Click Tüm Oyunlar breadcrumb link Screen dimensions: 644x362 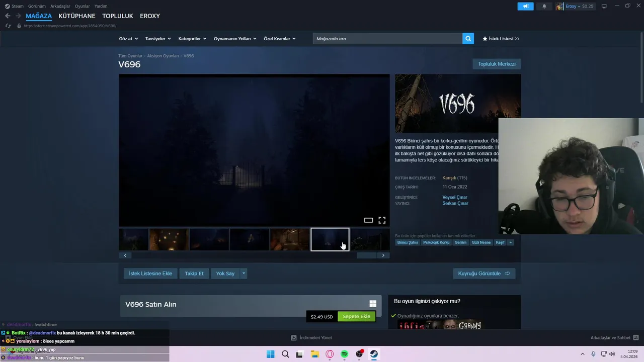[x=130, y=56]
